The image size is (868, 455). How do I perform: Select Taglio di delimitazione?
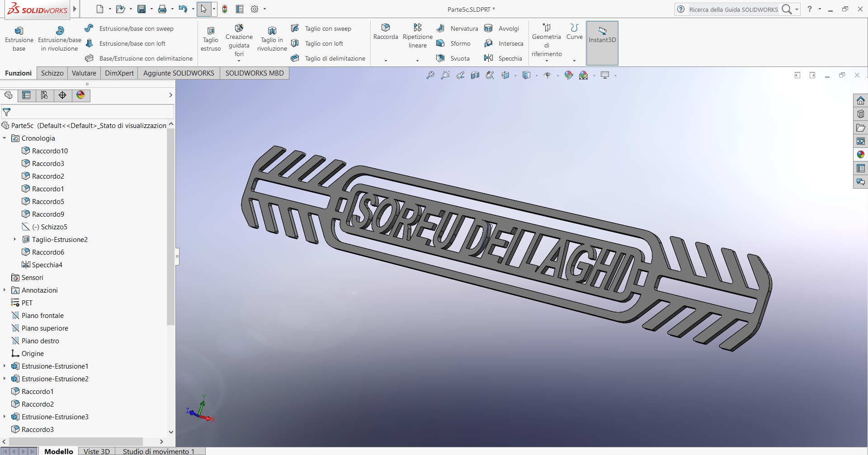pyautogui.click(x=328, y=58)
